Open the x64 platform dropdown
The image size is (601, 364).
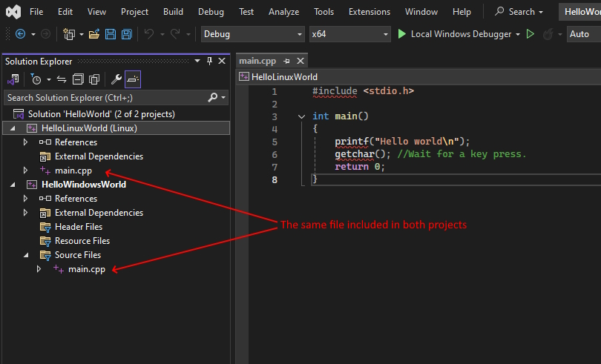pyautogui.click(x=349, y=34)
